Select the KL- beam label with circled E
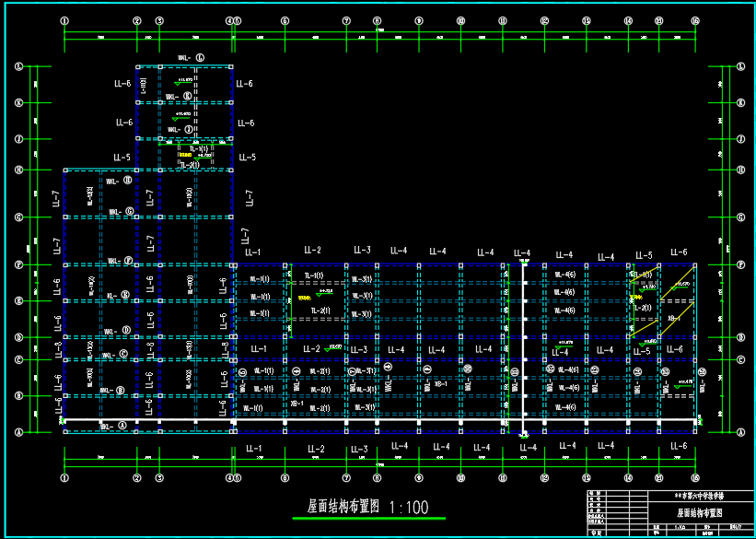This screenshot has height=539, width=756. [x=119, y=295]
